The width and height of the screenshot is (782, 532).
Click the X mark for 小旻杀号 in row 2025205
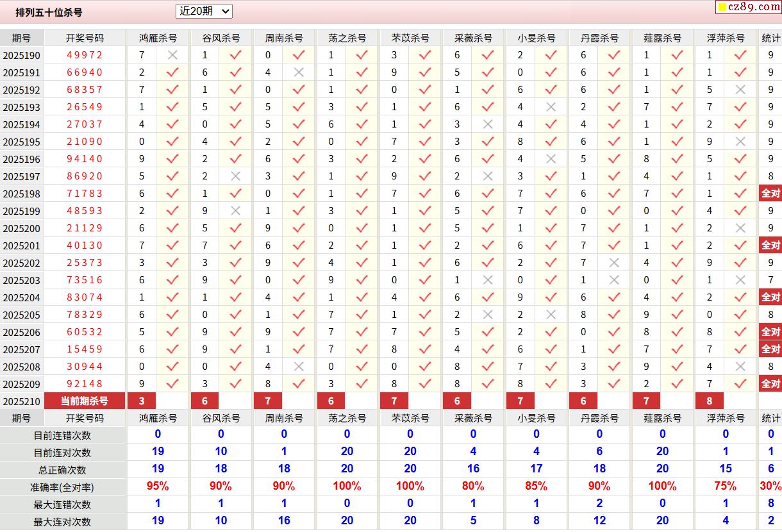click(551, 315)
